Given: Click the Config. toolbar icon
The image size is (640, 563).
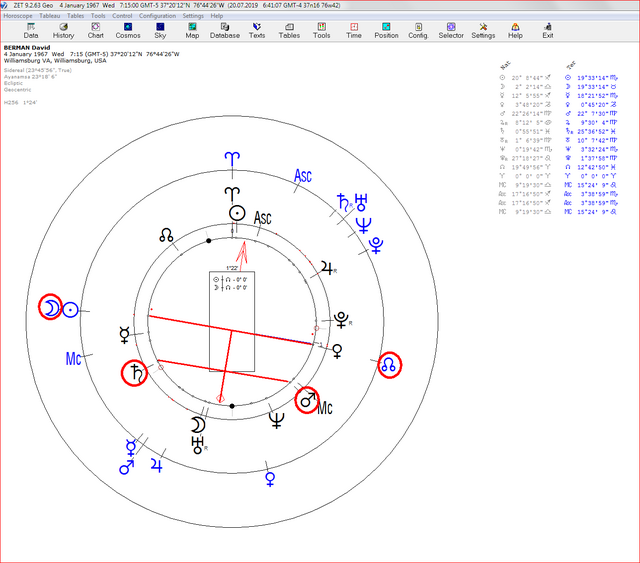Looking at the screenshot, I should 418,31.
